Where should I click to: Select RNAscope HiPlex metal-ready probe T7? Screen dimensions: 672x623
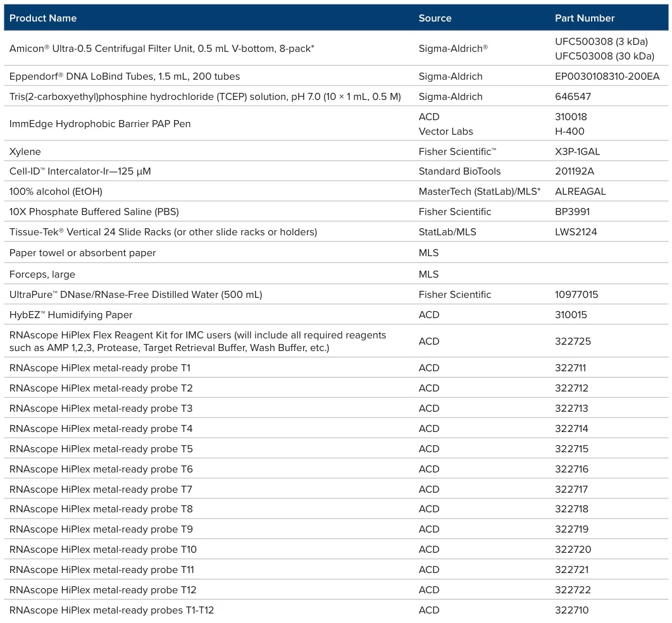pyautogui.click(x=101, y=490)
